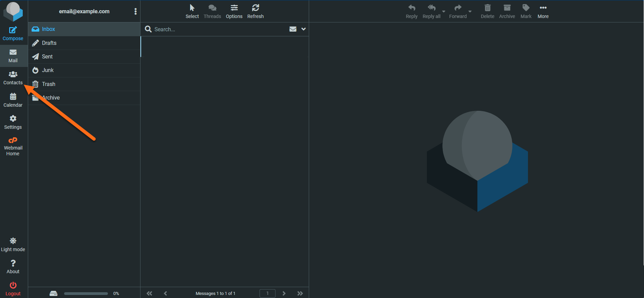Open list Options in toolbar
Screen dimensions: 644x298
[x=234, y=12]
